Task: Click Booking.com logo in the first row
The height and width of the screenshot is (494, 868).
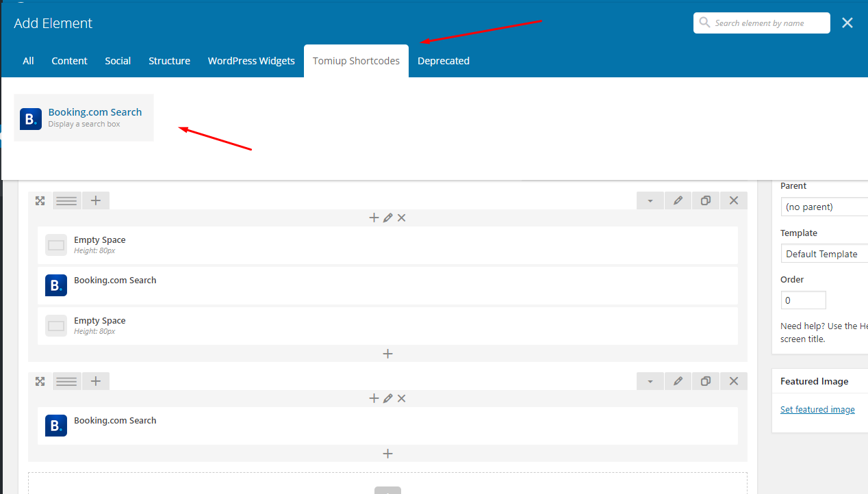Action: (x=56, y=285)
